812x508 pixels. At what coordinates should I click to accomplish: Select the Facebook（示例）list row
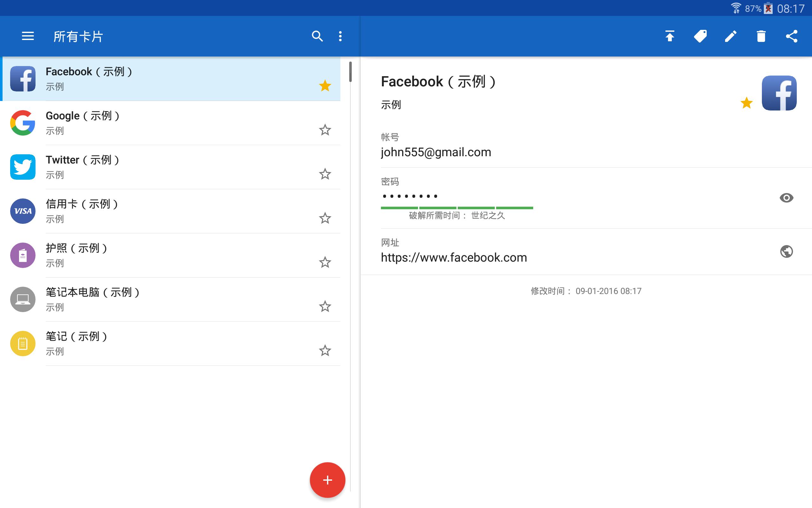pyautogui.click(x=170, y=79)
